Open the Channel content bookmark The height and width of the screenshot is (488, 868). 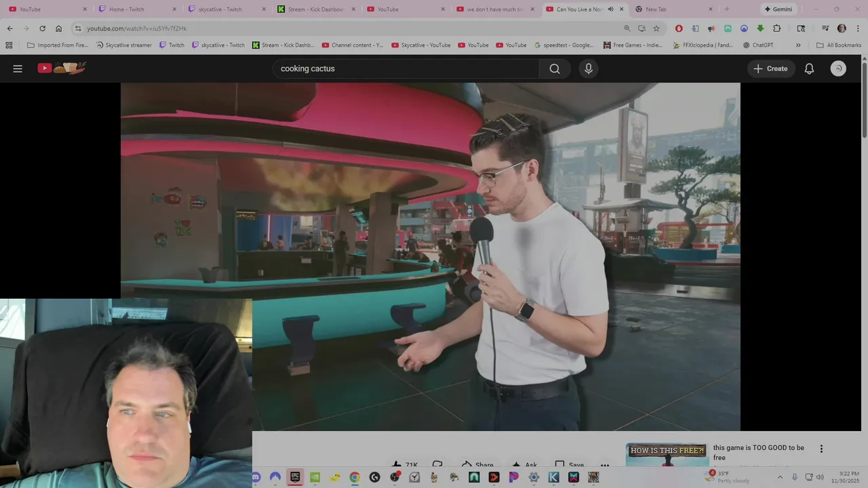coord(353,45)
